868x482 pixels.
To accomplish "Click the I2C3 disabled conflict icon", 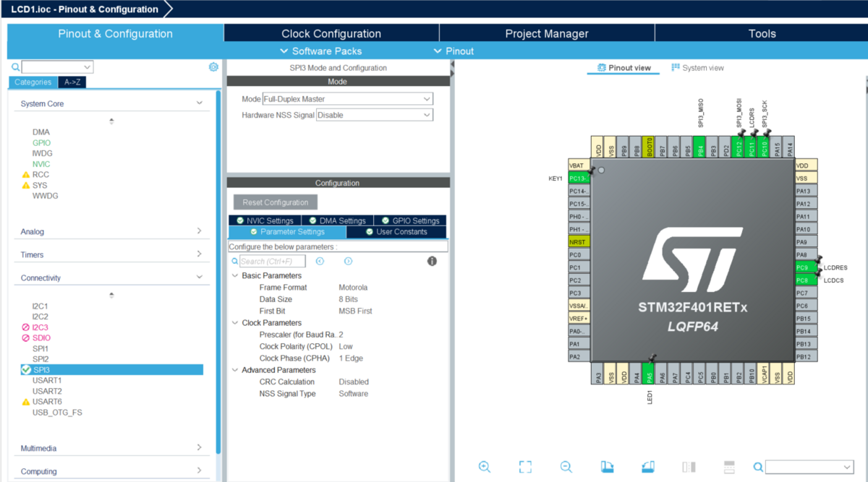I will click(26, 327).
